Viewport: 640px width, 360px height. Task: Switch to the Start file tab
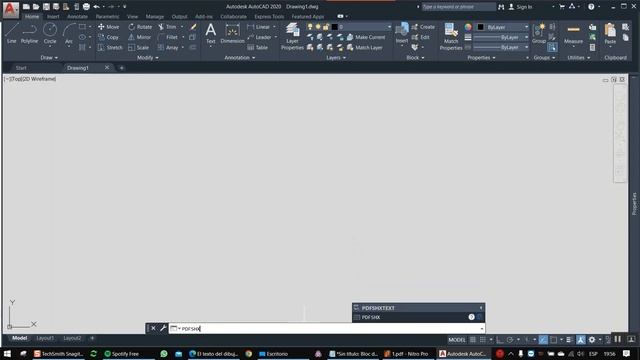pos(21,68)
